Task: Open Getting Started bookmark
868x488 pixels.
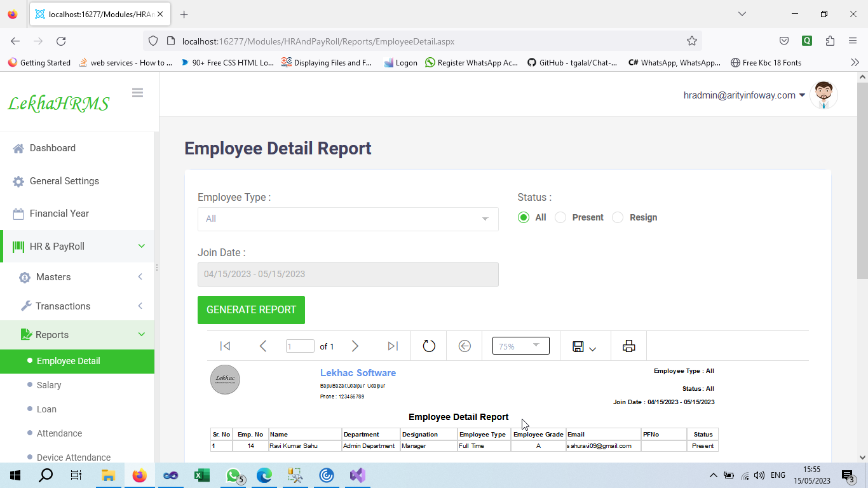Action: 39,63
